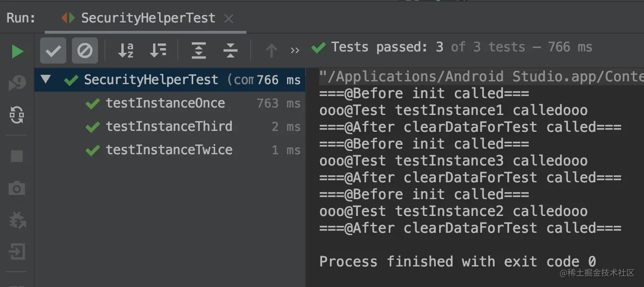Viewport: 644px width, 287px height.
Task: Rerun failed tests icon in sidebar
Action: 17,84
